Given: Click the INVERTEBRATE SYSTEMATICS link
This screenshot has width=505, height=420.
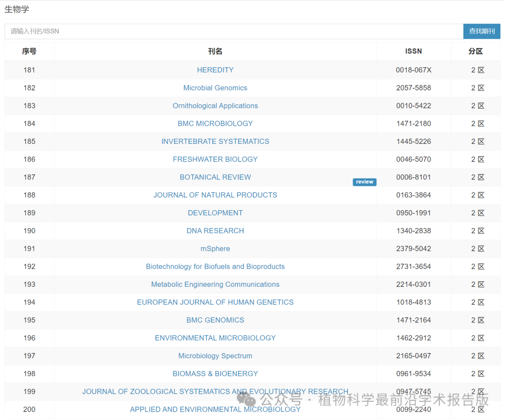Looking at the screenshot, I should [x=215, y=141].
